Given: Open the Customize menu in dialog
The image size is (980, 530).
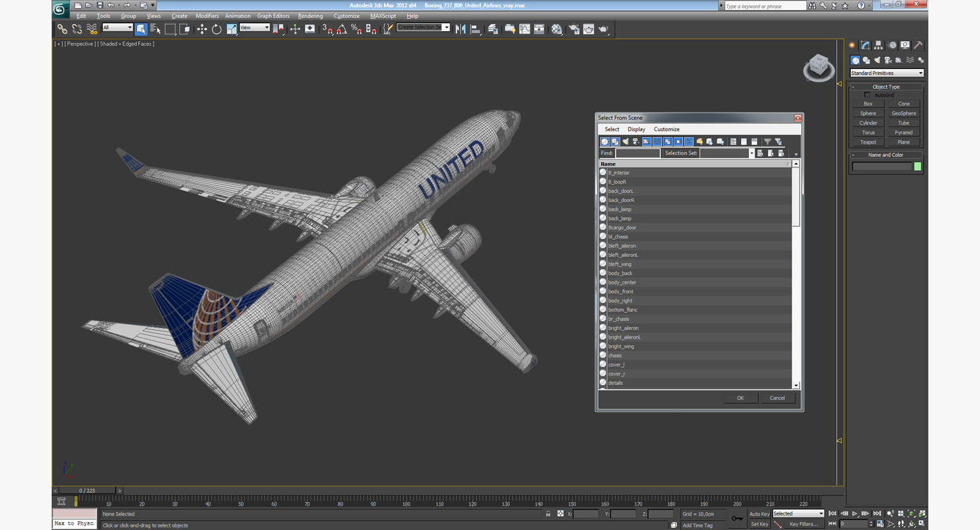Looking at the screenshot, I should click(667, 129).
